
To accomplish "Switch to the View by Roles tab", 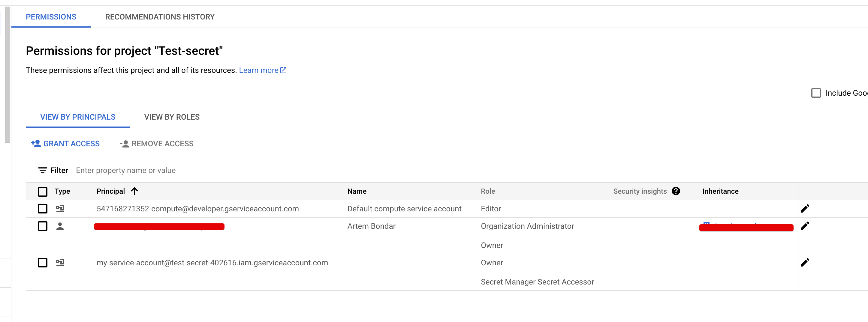I will [x=172, y=117].
